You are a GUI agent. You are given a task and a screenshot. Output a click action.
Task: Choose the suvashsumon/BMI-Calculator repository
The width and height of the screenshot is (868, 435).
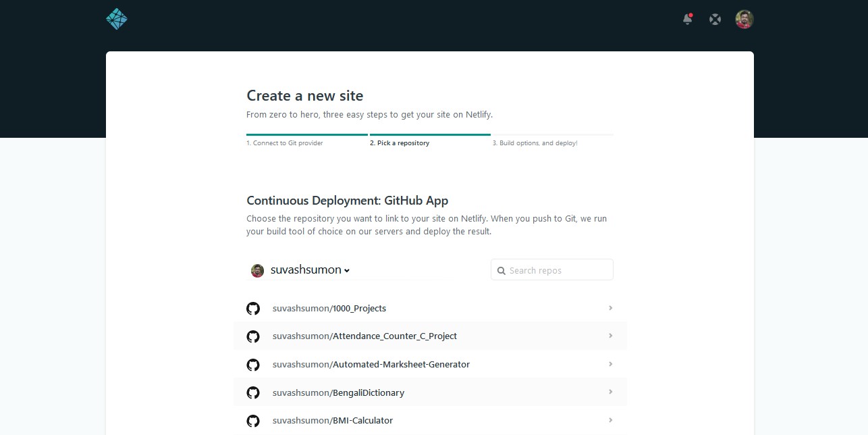point(431,420)
